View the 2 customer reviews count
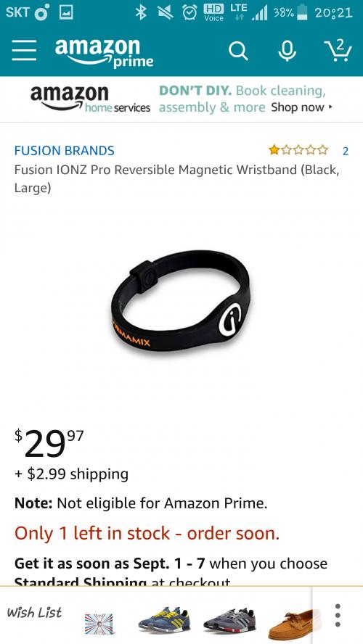Screen dimensions: 363x644 [346, 151]
